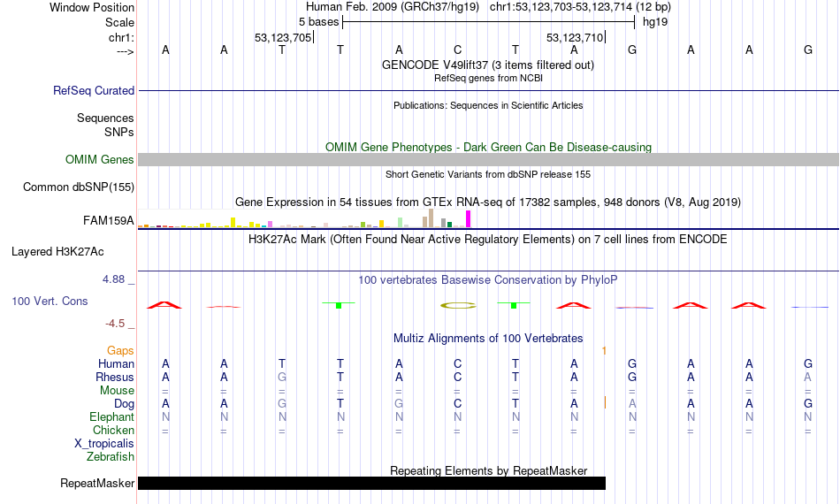Click the orange gap marker numbered 1
840x504 pixels.
[x=604, y=351]
